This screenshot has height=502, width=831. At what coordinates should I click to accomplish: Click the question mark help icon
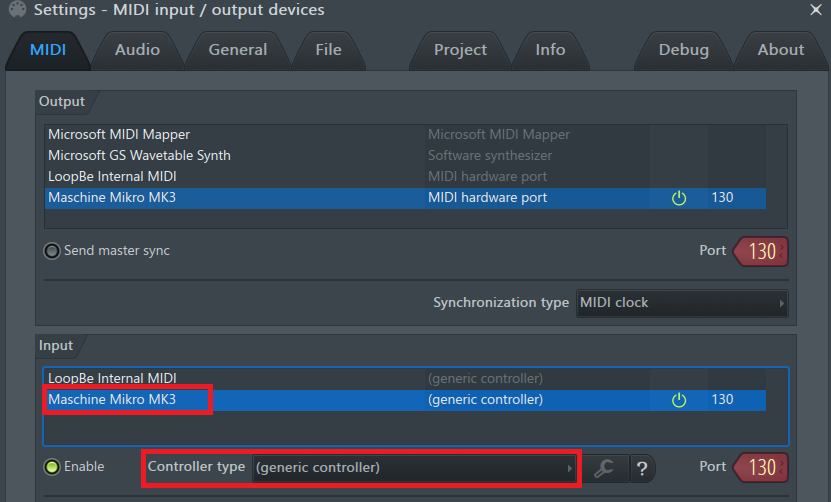641,467
